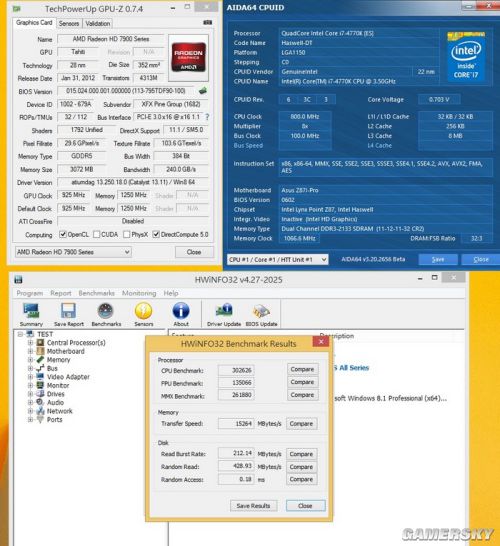Open the CPU #1 / Core #1 dropdown
This screenshot has height=546, width=500.
[278, 259]
